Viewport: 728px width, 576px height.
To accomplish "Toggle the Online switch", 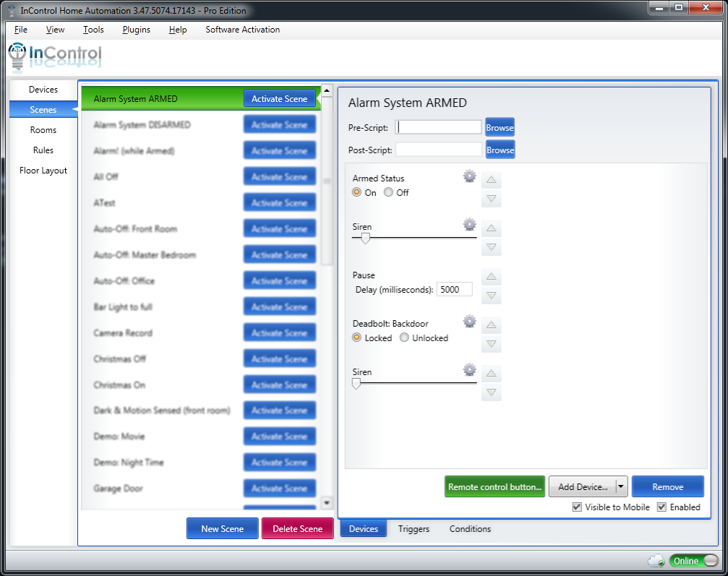I will pyautogui.click(x=693, y=561).
